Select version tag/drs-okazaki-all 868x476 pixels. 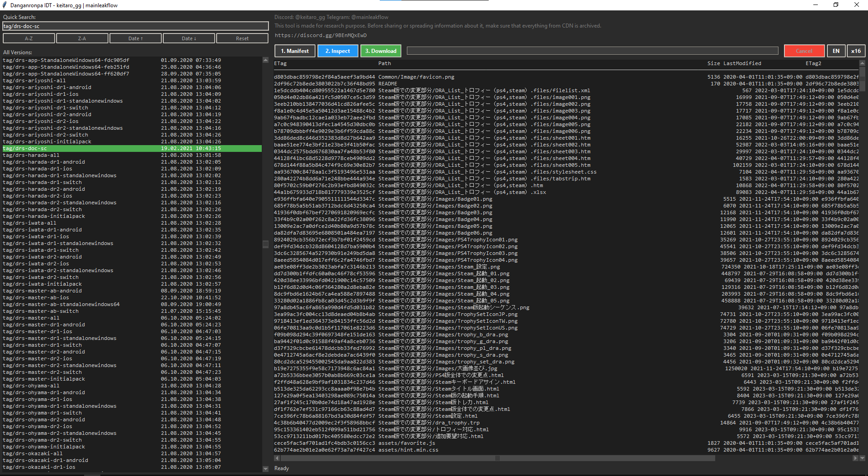click(x=132, y=453)
